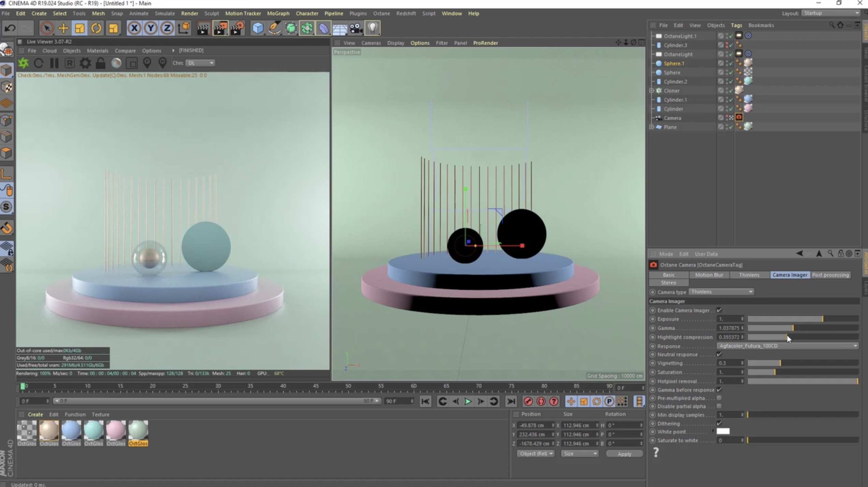Expand the Cloner object hierarchy

tap(652, 90)
